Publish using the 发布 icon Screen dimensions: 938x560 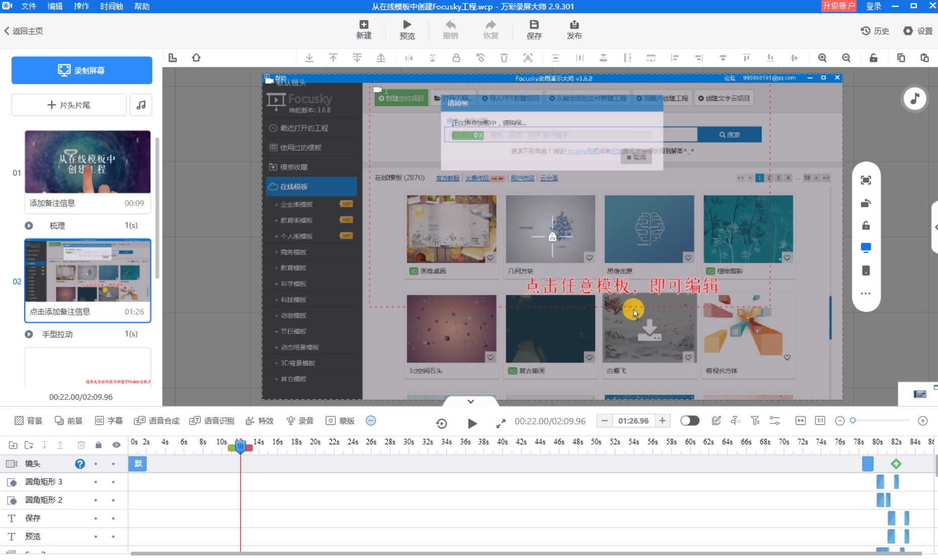pos(574,30)
